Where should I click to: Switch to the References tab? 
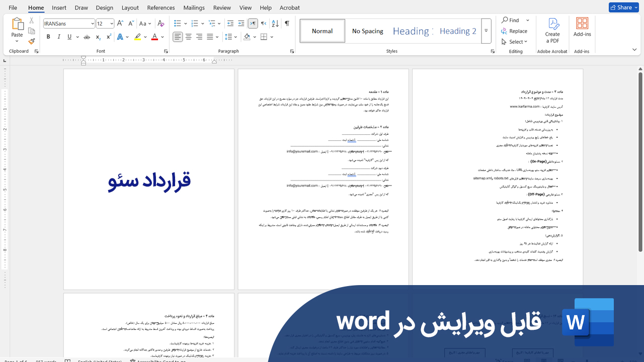coord(161,8)
